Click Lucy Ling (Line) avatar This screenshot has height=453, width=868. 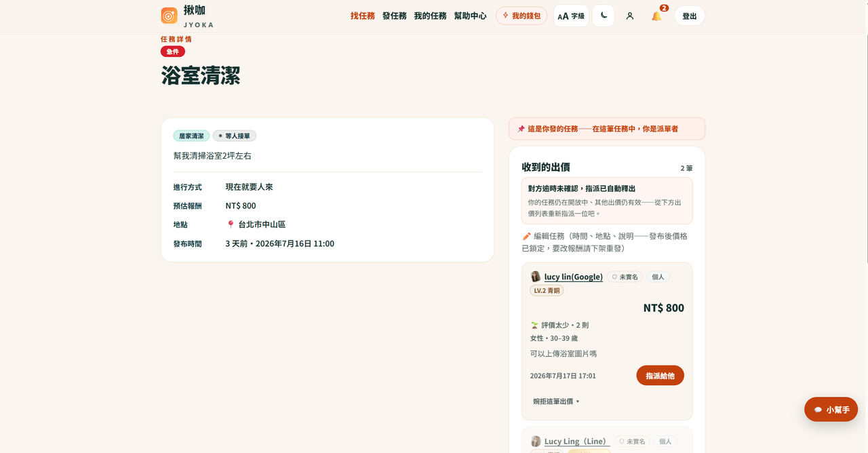536,441
